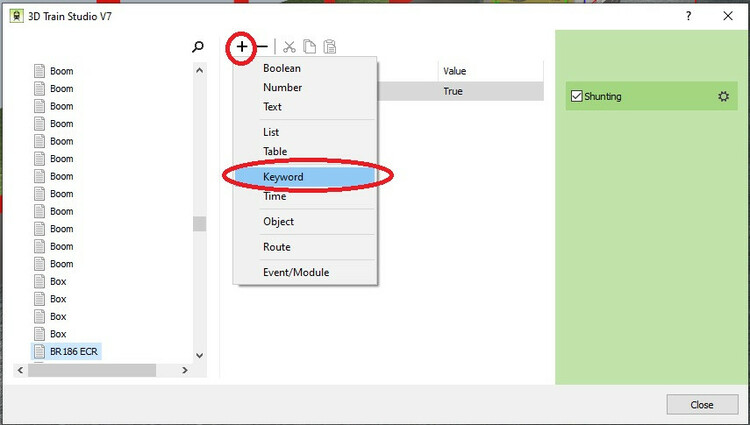
Task: Click the paste clipboard icon
Action: [330, 46]
